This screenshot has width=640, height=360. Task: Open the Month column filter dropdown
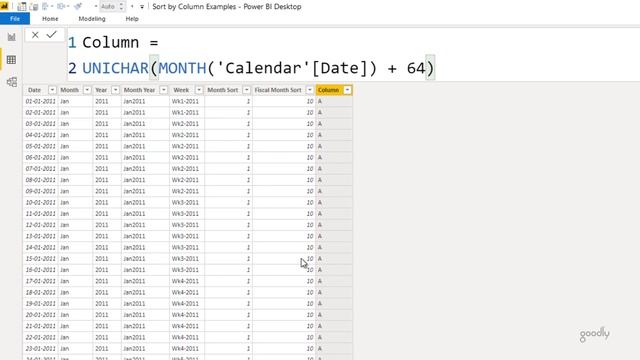pyautogui.click(x=87, y=90)
